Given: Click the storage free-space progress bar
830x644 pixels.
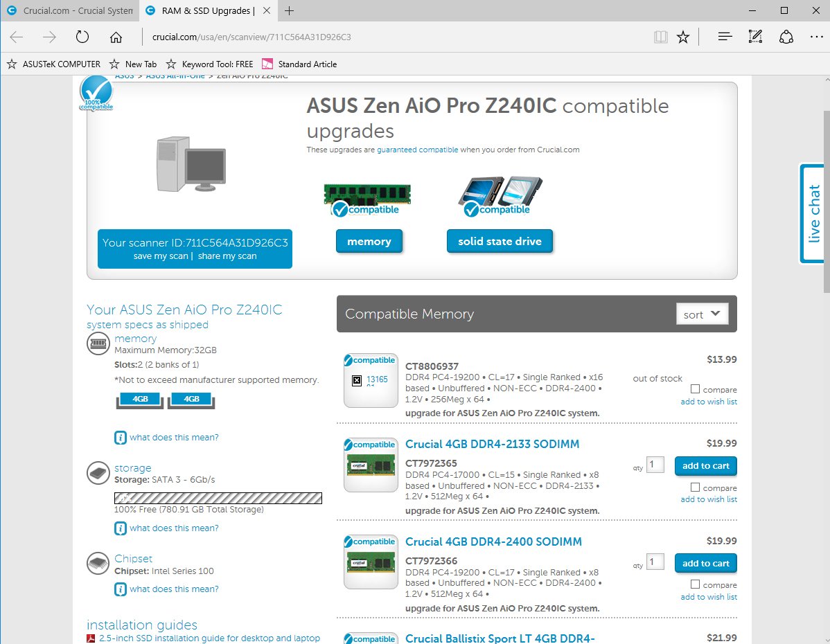Looking at the screenshot, I should coord(218,498).
